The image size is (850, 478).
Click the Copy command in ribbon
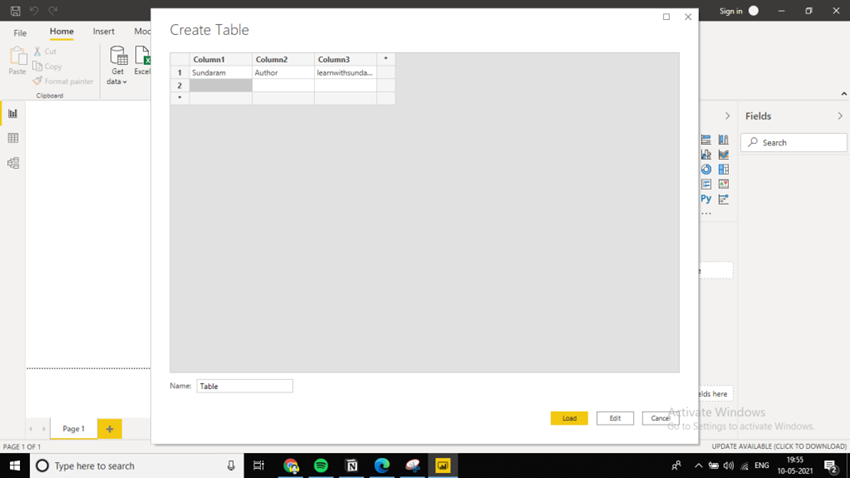click(x=47, y=66)
